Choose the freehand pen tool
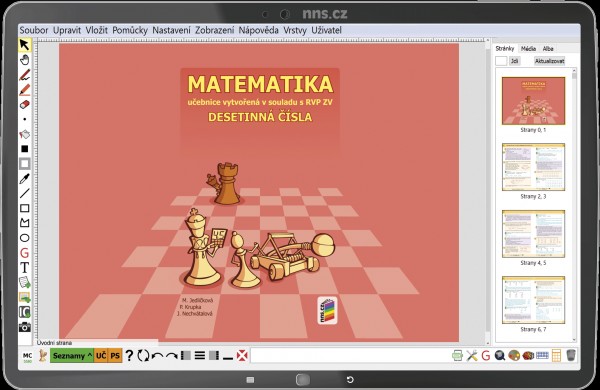 (24, 75)
